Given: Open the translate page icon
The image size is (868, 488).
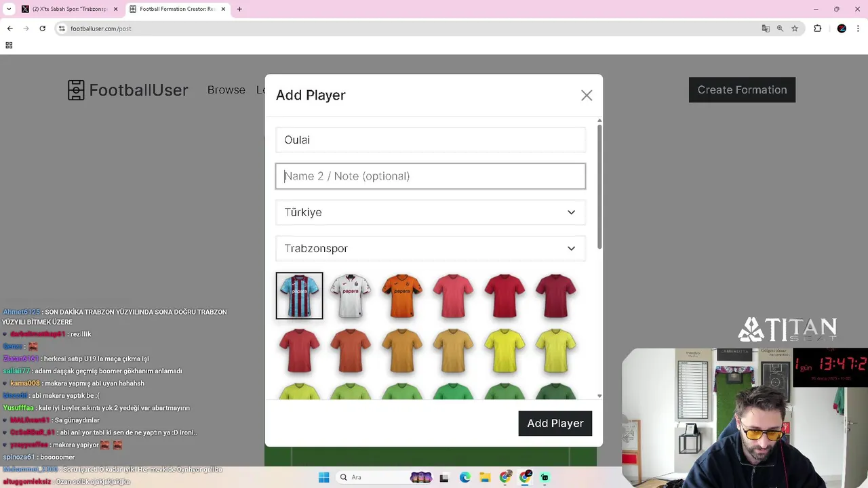Looking at the screenshot, I should (766, 28).
